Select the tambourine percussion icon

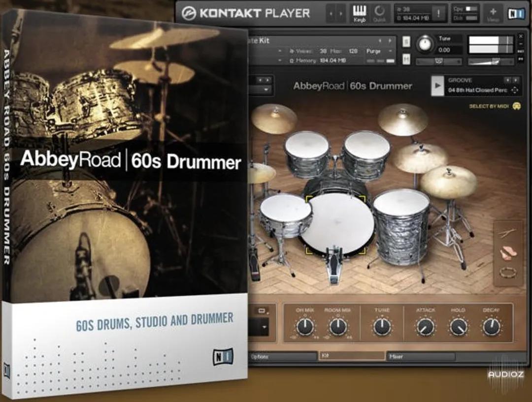coord(508,272)
